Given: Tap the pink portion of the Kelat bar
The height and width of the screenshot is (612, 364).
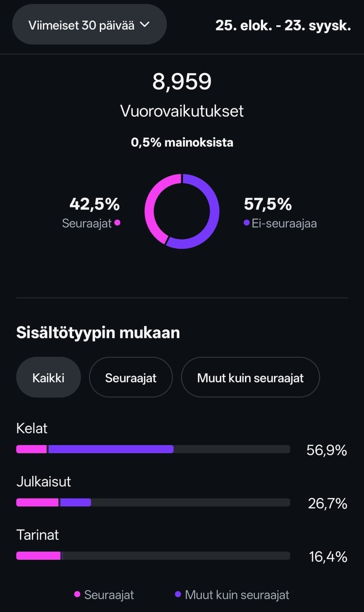Looking at the screenshot, I should point(31,449).
